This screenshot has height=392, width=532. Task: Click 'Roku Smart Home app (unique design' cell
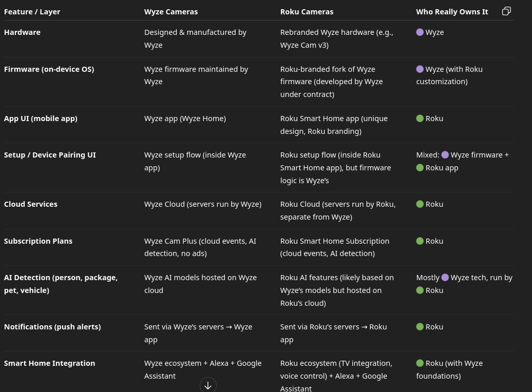tap(334, 125)
